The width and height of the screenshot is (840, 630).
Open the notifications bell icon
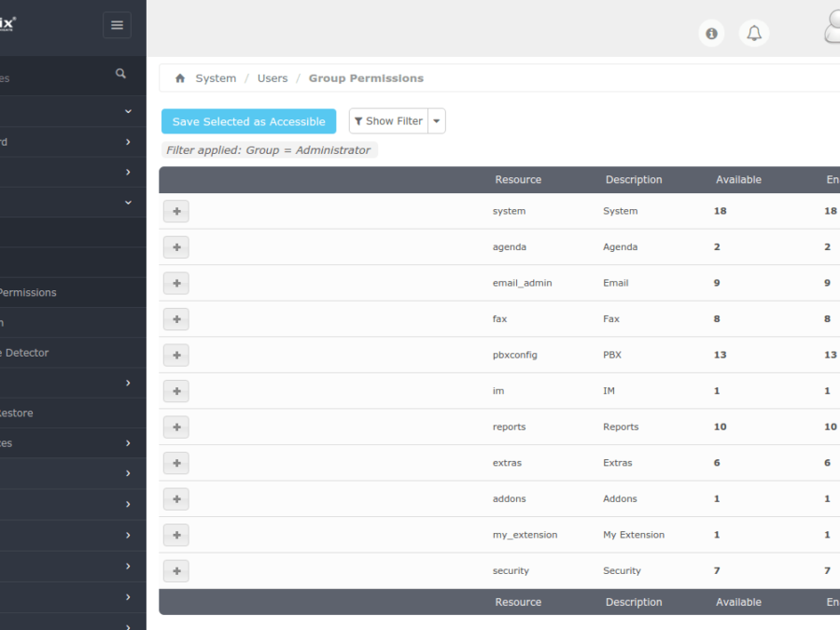[754, 34]
